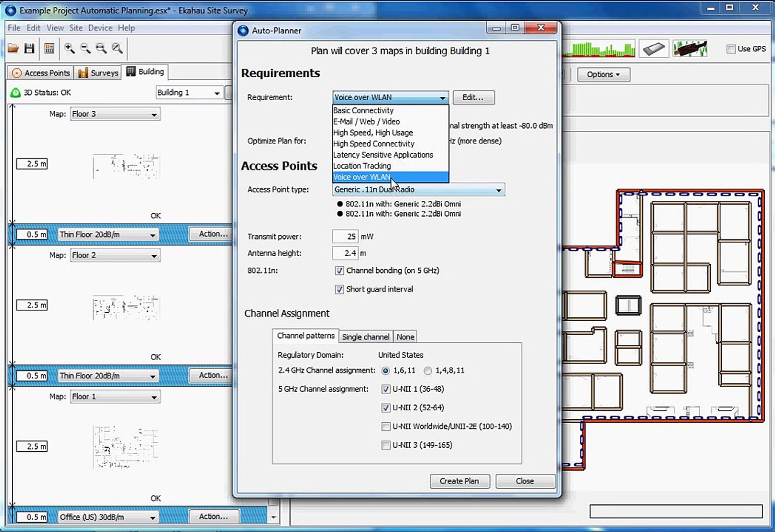Select the Building tab

(145, 72)
